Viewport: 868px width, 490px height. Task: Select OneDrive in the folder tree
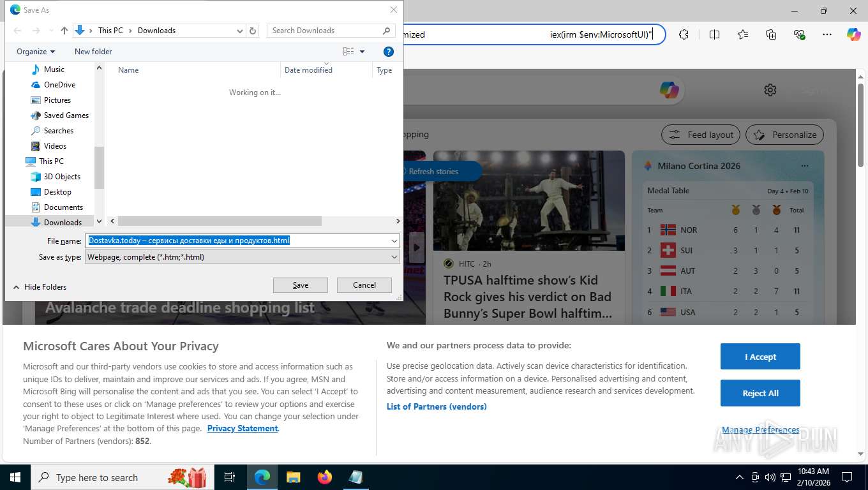(x=59, y=85)
